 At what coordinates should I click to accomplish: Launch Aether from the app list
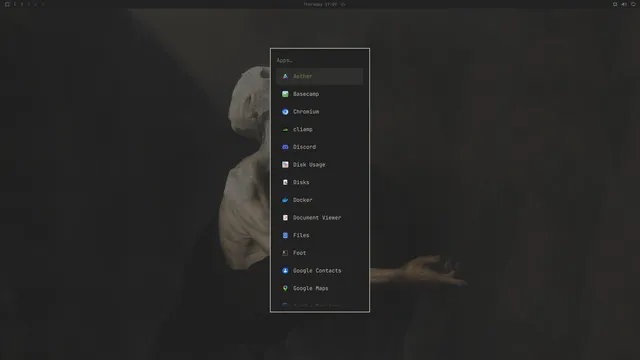coord(319,76)
